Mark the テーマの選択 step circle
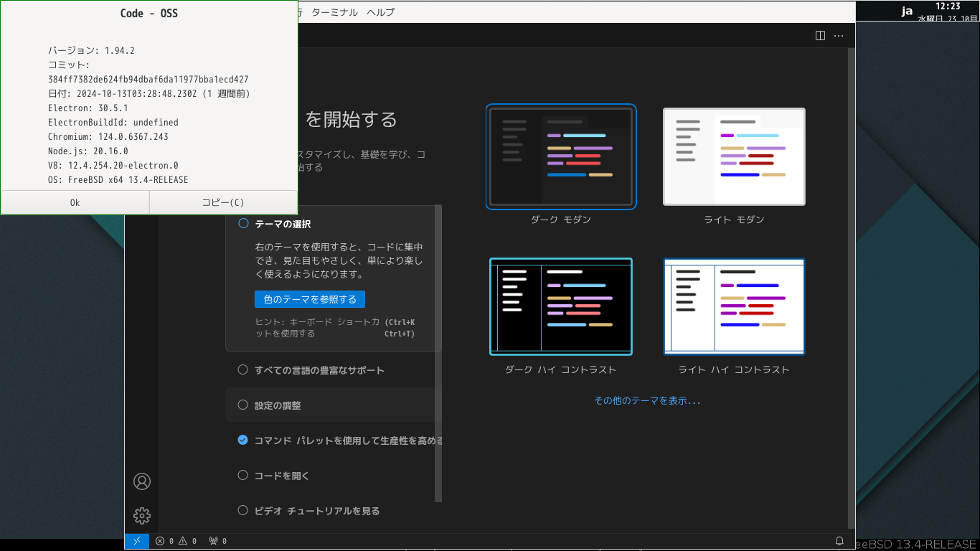This screenshot has height=551, width=980. pos(242,224)
